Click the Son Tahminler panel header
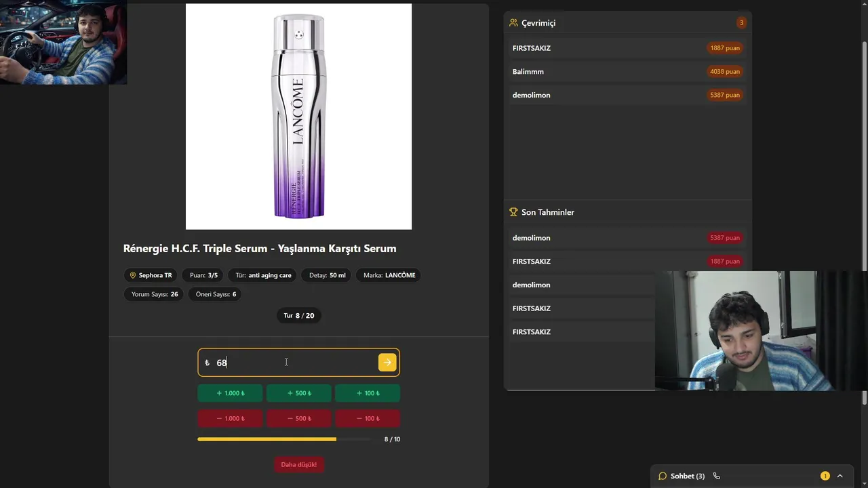 click(627, 212)
